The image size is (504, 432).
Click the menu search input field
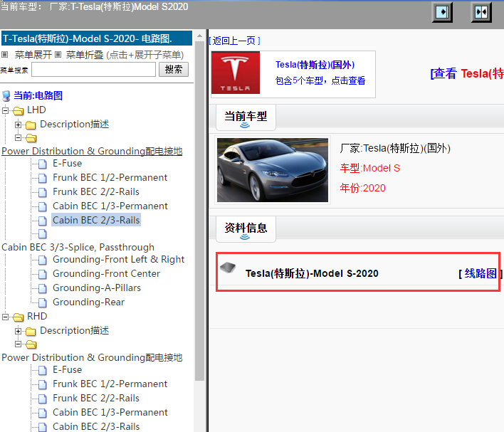(x=93, y=70)
